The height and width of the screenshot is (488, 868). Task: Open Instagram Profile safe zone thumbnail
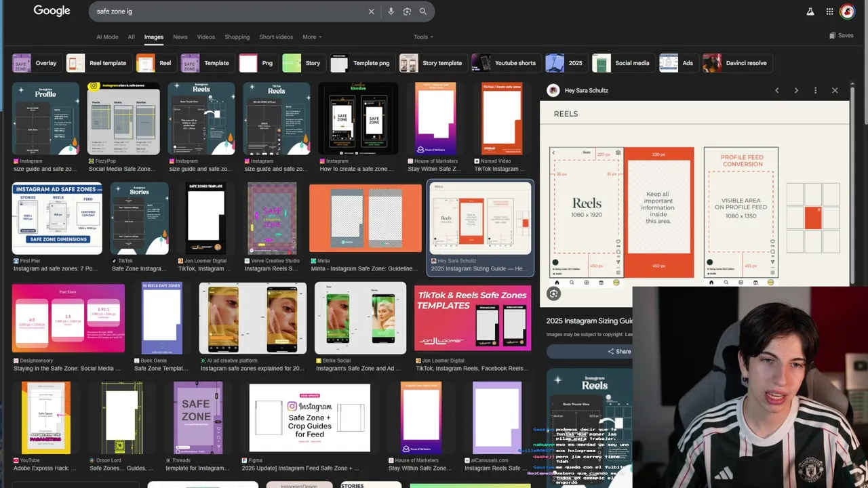45,119
